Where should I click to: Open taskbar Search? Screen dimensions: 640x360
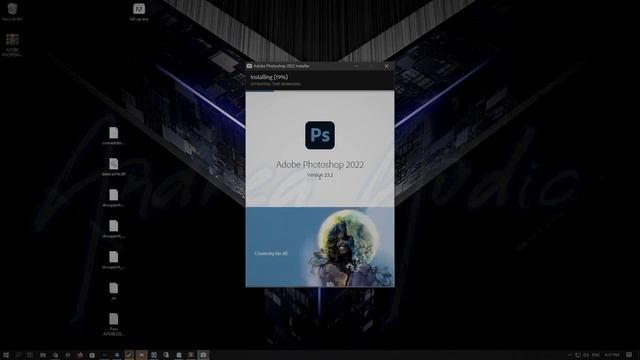tap(18, 355)
